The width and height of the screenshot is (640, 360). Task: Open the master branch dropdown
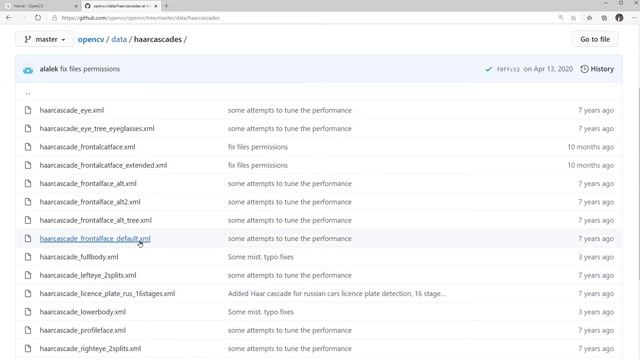(44, 39)
